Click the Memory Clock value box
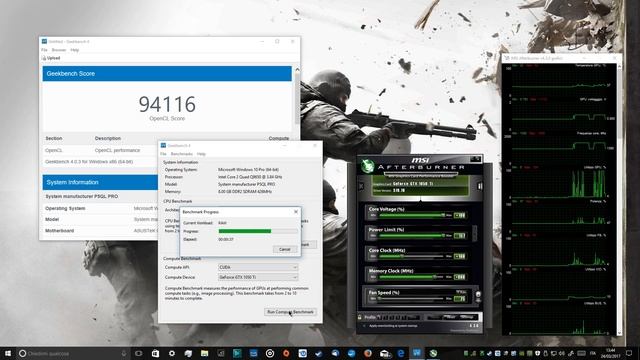The image size is (640, 360). [460, 277]
